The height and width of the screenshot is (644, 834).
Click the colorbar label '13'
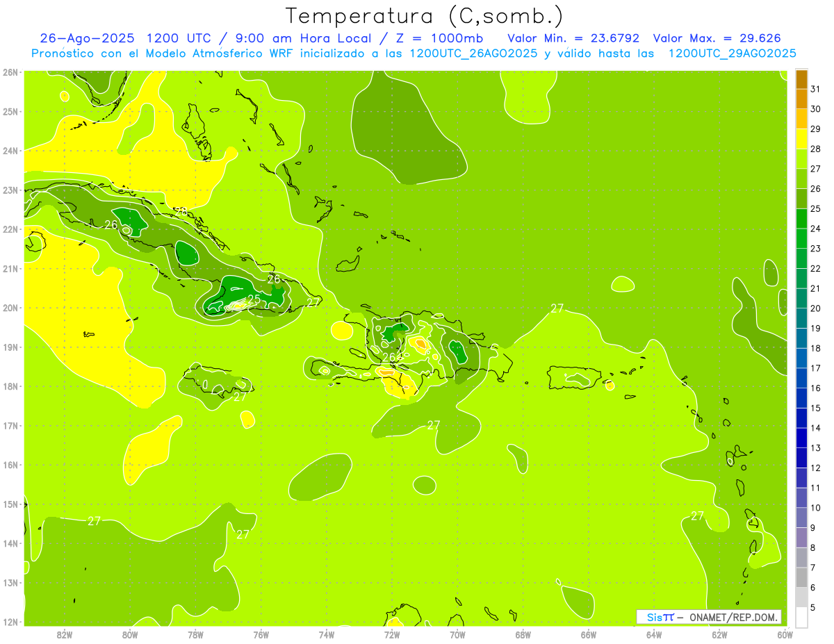816,448
